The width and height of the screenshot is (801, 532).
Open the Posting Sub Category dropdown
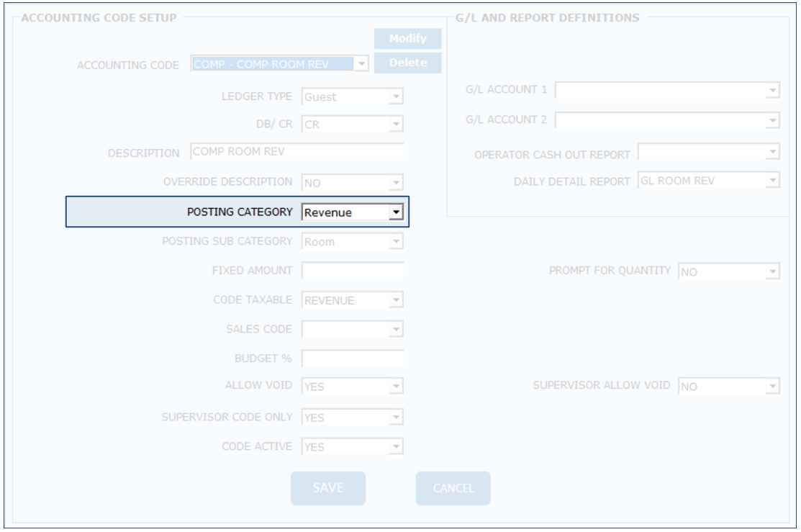click(x=395, y=242)
